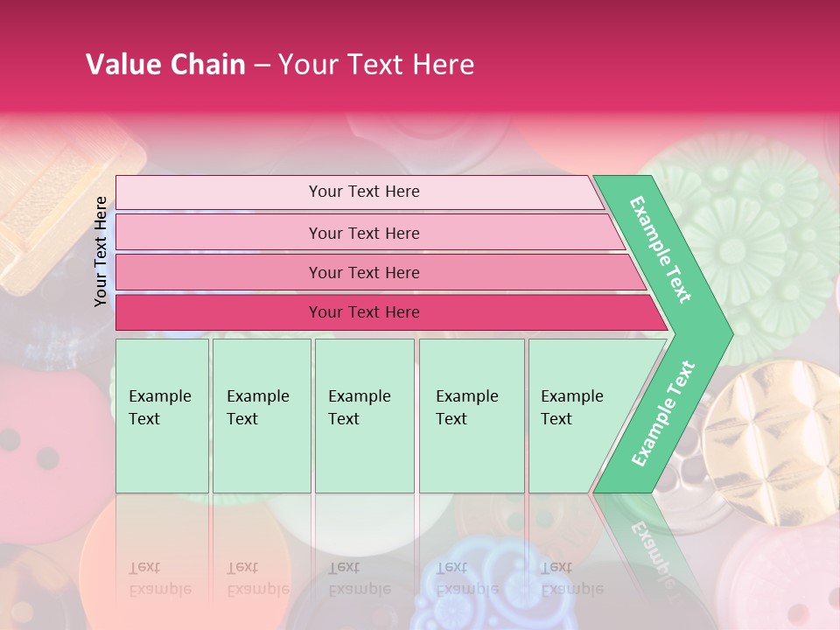Select the second green Example Text box
Viewport: 840px width, 630px height.
coord(261,416)
